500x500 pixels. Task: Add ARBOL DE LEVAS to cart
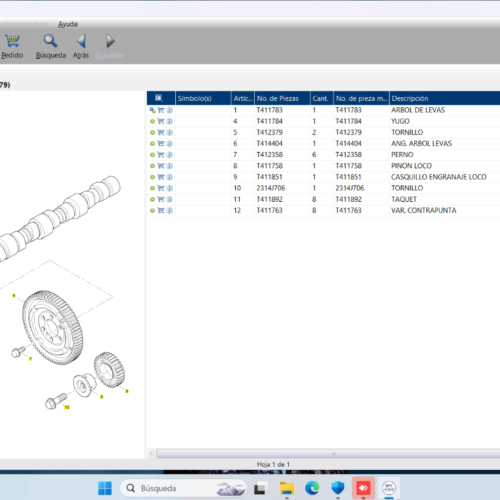[161, 110]
